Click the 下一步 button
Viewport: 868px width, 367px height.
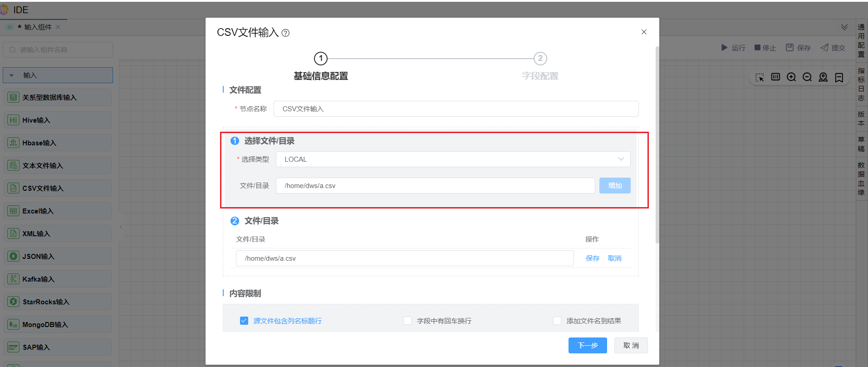pyautogui.click(x=587, y=346)
